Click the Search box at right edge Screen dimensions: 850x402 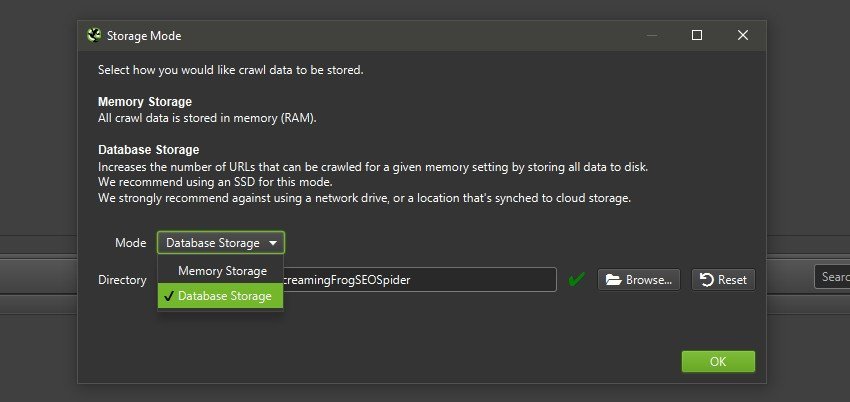[x=832, y=277]
